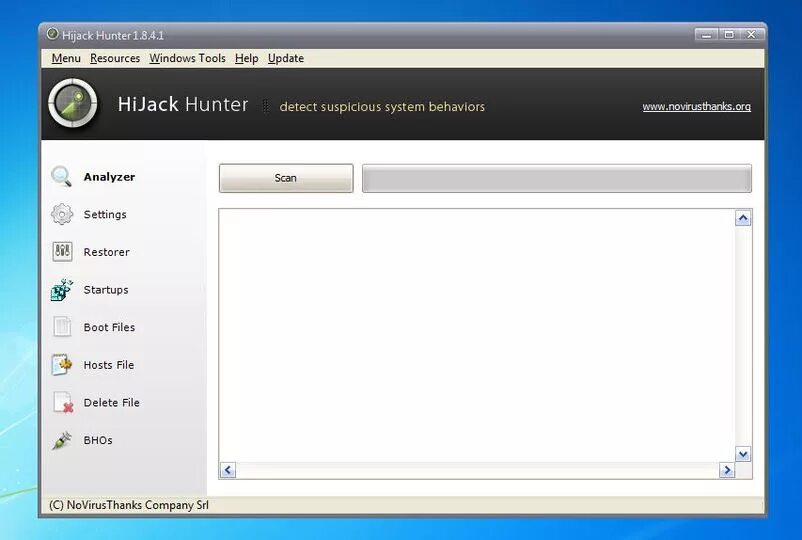
Task: Click the NoVirusThanks Company Srl status text
Action: [129, 505]
